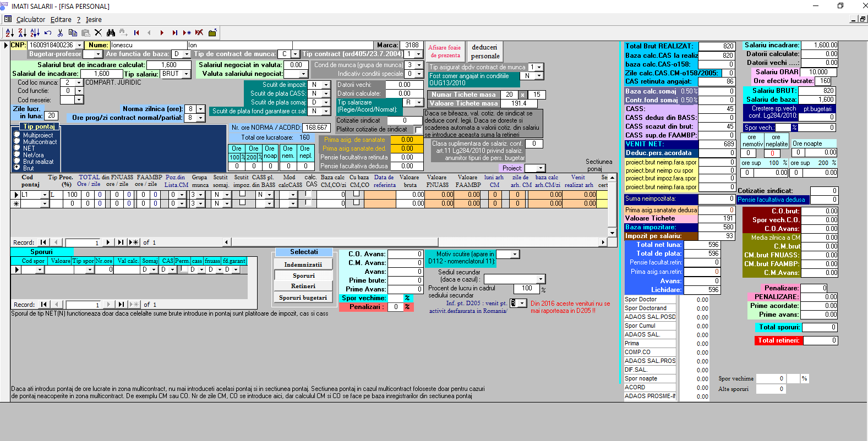868x441 pixels.
Task: Jump to last record in toolbar
Action: coord(174,32)
